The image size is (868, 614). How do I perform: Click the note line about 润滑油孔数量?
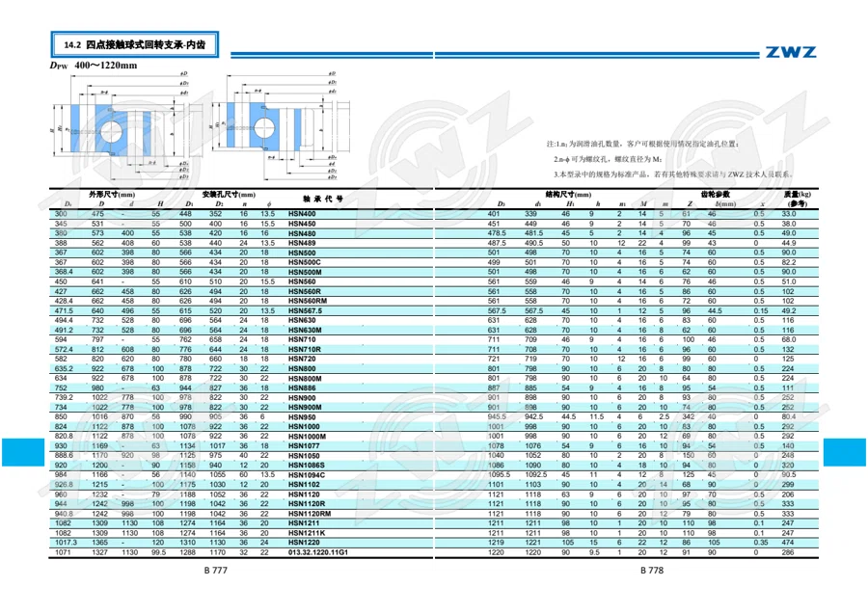click(642, 144)
